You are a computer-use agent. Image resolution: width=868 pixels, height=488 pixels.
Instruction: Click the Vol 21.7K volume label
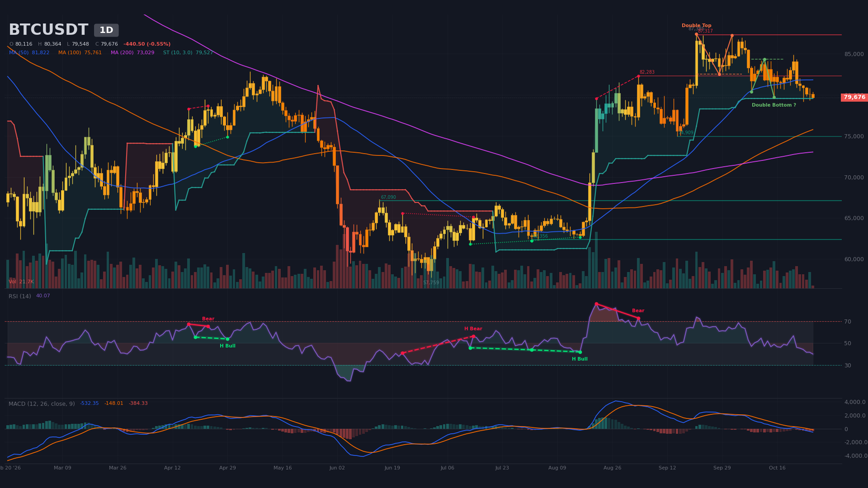click(x=21, y=282)
